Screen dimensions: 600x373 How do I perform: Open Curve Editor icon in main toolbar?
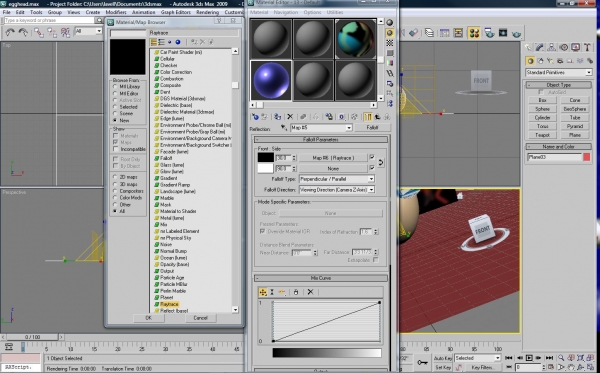tap(444, 33)
